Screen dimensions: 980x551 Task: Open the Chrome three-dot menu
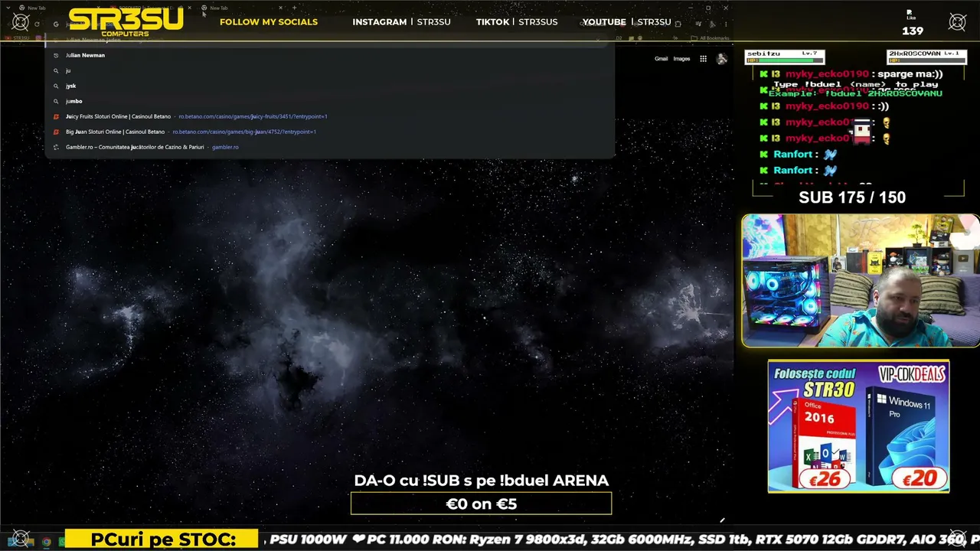(x=725, y=24)
